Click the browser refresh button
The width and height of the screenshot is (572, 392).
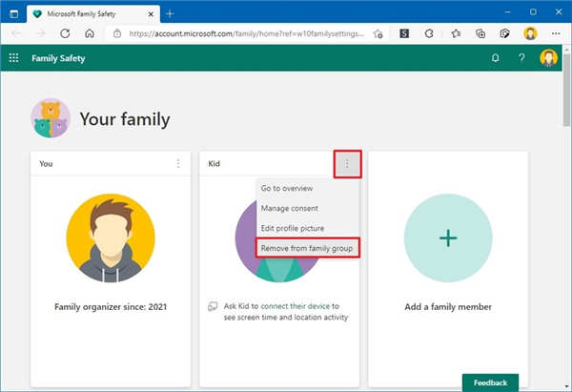coord(65,33)
